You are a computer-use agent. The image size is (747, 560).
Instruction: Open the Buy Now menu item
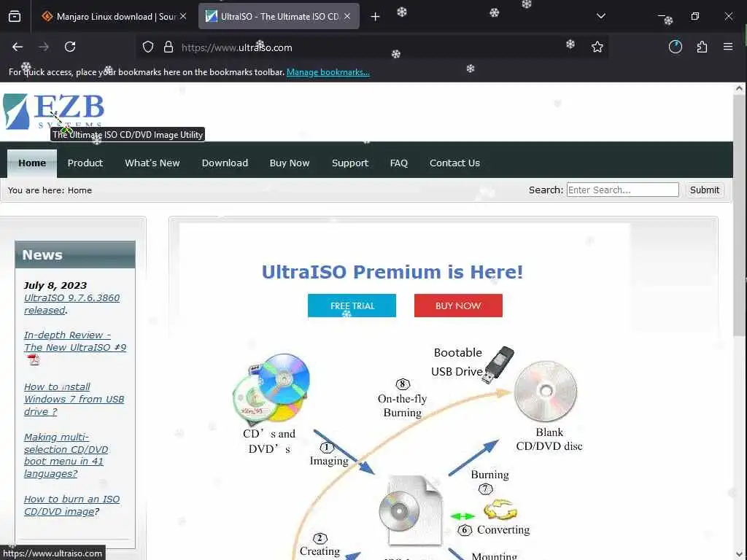click(290, 163)
